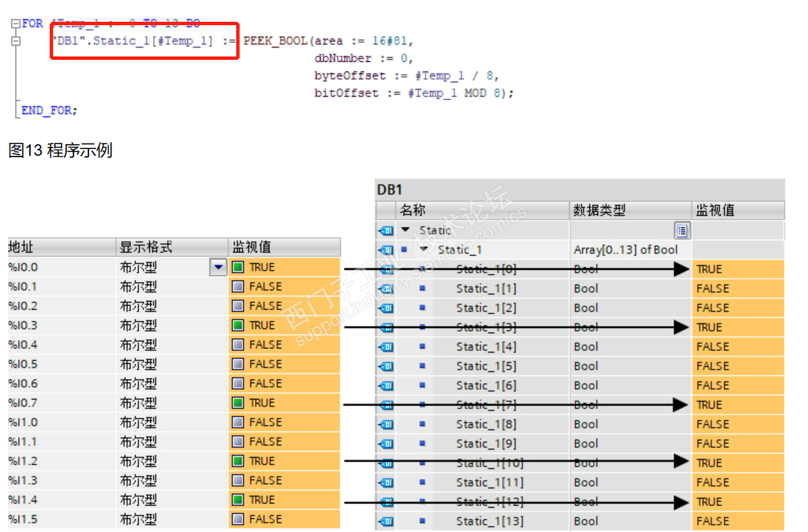Click the END_FOR keyword in the code

(46, 110)
